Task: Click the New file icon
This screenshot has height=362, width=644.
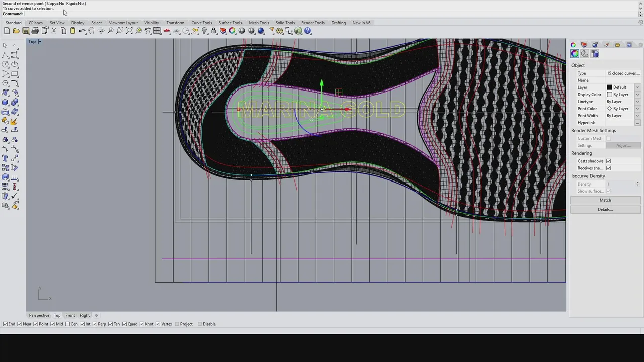Action: [x=7, y=31]
